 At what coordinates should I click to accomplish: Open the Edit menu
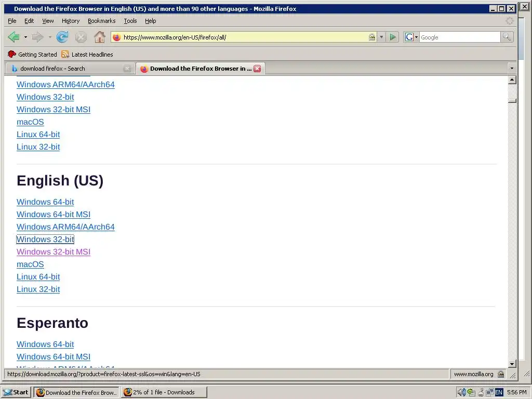tap(29, 21)
